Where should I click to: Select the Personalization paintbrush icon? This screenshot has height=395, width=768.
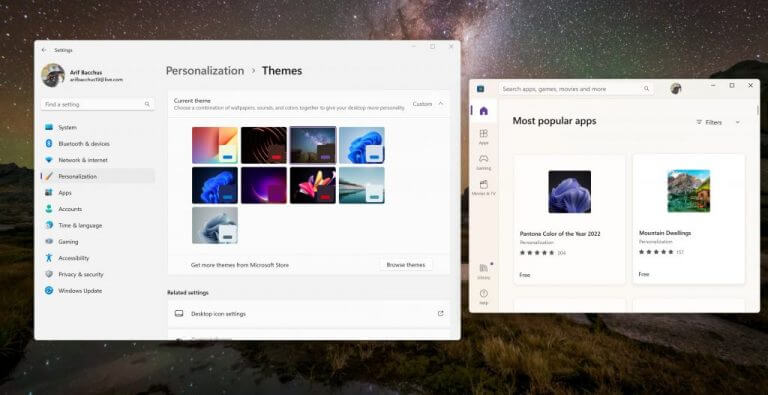[x=49, y=176]
